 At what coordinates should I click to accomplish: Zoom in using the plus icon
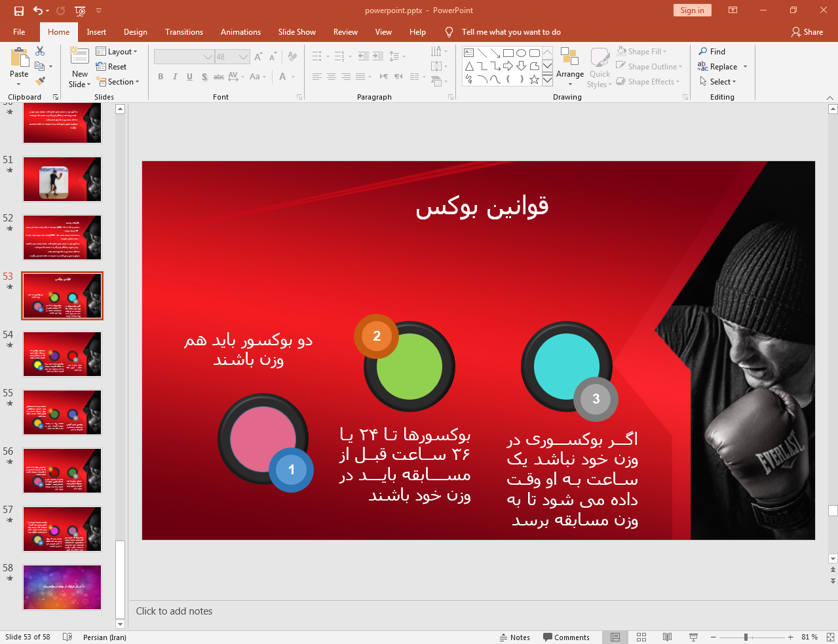(791, 637)
